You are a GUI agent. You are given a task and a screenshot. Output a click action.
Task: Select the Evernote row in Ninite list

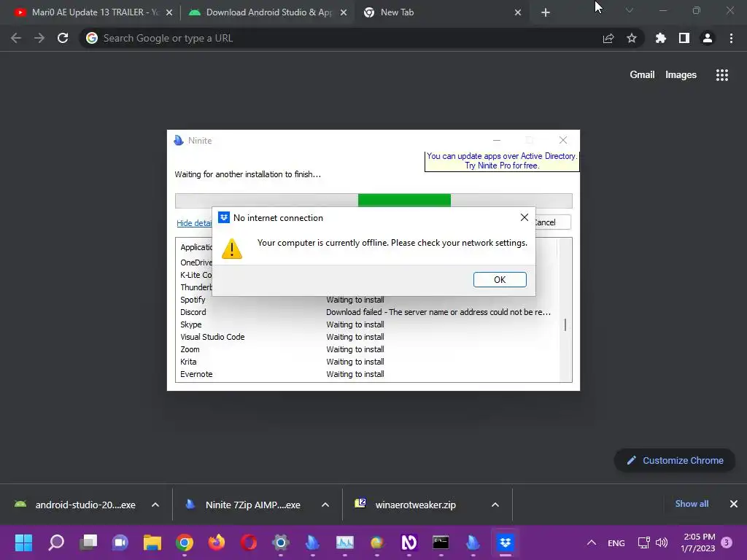[x=366, y=374]
